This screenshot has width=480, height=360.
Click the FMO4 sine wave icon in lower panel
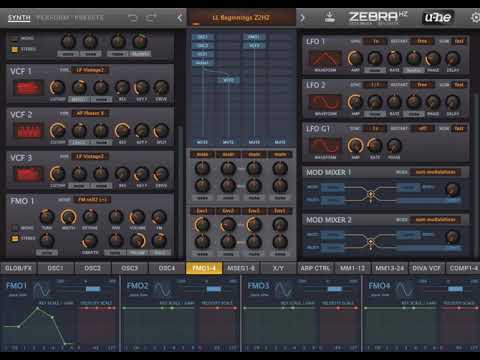click(x=404, y=289)
